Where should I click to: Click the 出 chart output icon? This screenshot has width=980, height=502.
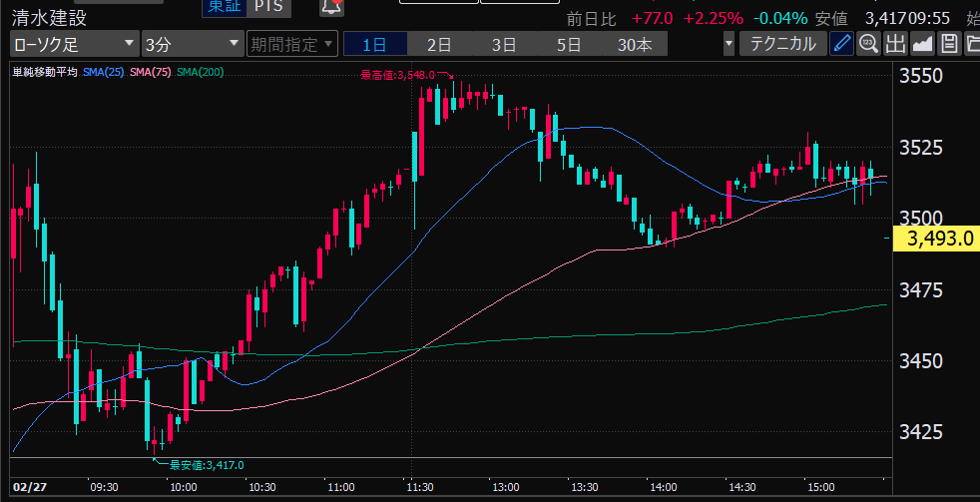point(895,44)
